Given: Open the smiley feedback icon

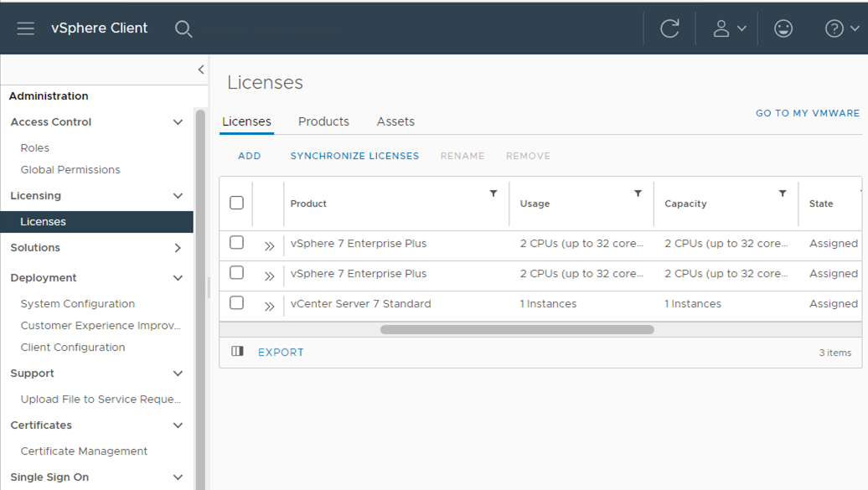Looking at the screenshot, I should point(783,28).
